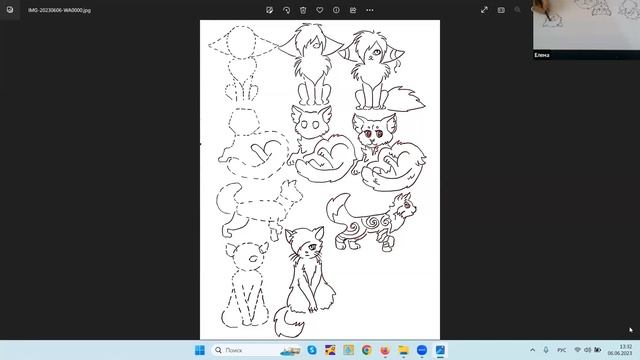
Task: Add photo to favorites with heart icon
Action: [320, 10]
